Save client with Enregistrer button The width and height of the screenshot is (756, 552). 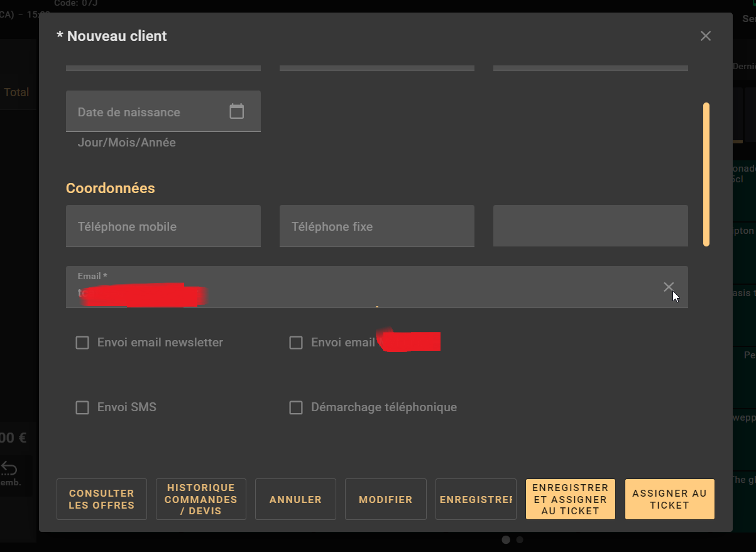click(x=476, y=499)
